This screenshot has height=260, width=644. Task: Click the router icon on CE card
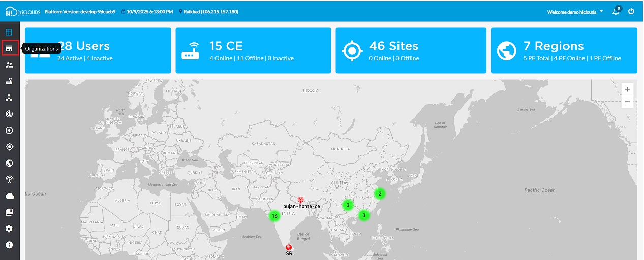191,51
